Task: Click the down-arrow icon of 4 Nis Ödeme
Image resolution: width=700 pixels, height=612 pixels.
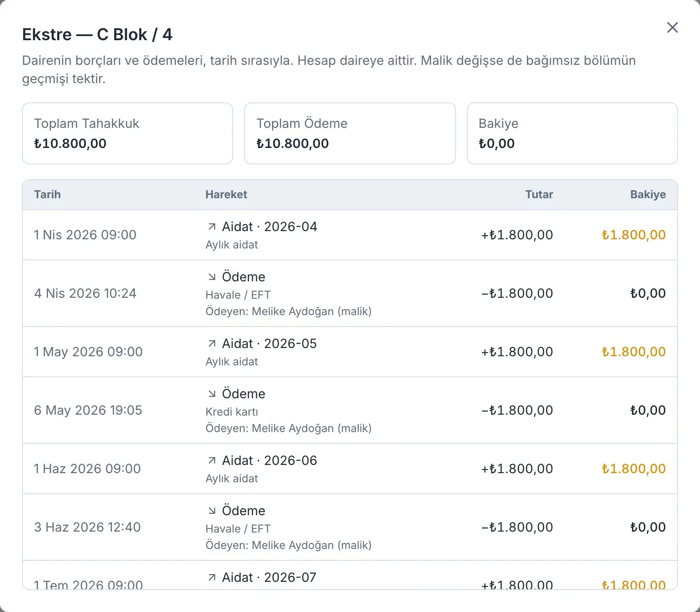Action: pyautogui.click(x=212, y=277)
